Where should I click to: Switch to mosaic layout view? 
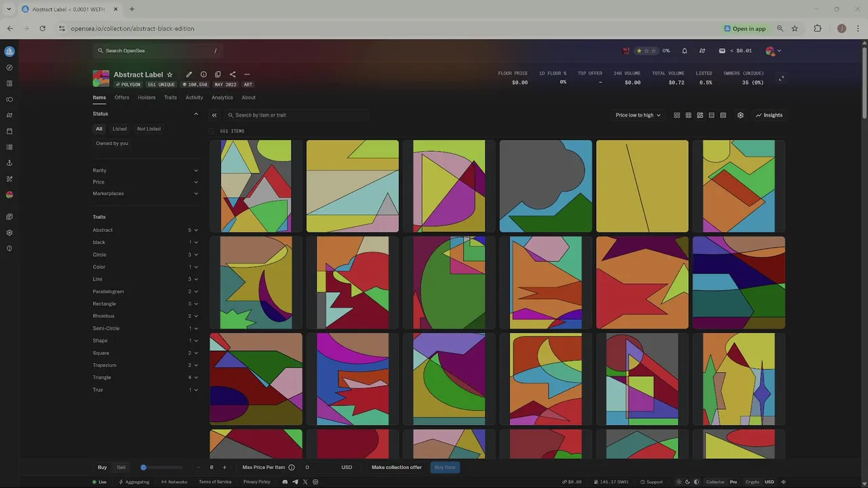click(x=700, y=115)
